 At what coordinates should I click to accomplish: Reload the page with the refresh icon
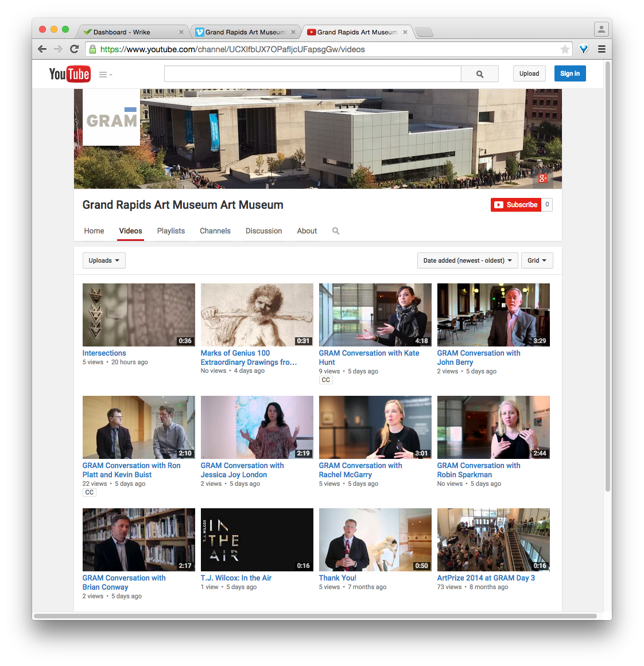pos(75,49)
